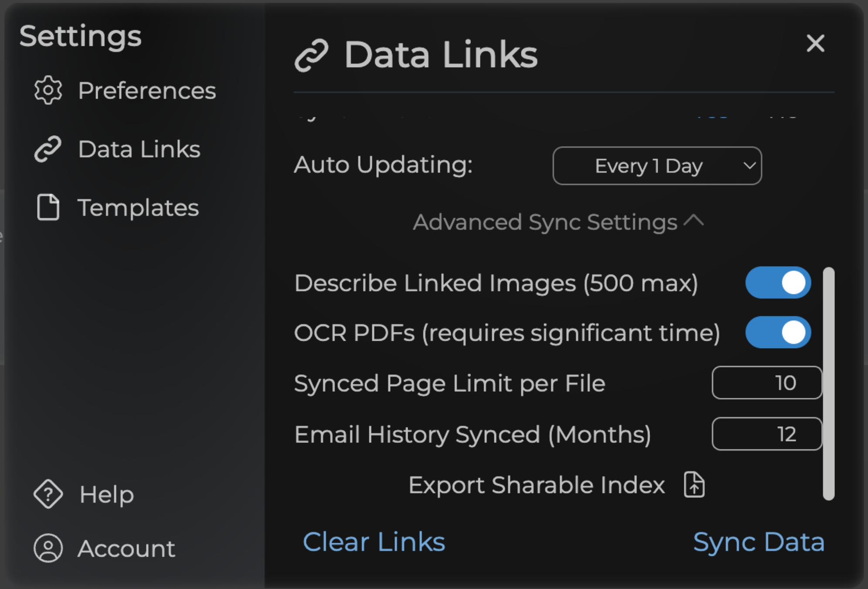Edit the Synced Page Limit value field
Viewport: 868px width, 589px height.
(767, 383)
